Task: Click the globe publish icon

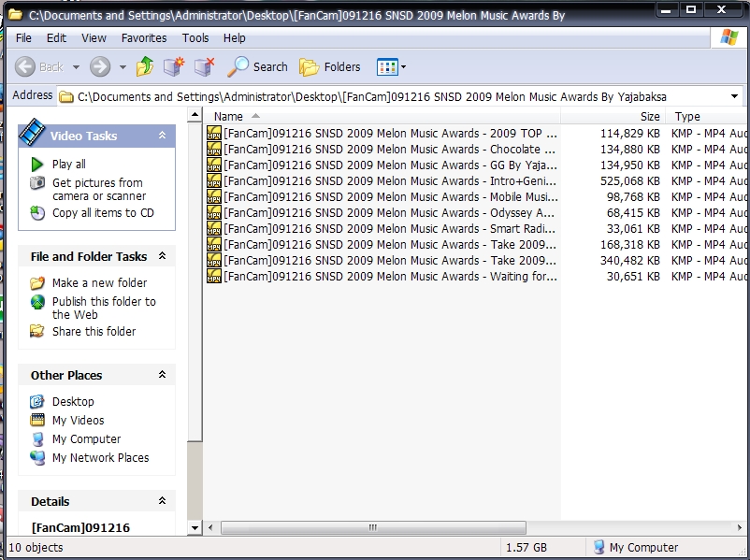Action: (x=37, y=302)
